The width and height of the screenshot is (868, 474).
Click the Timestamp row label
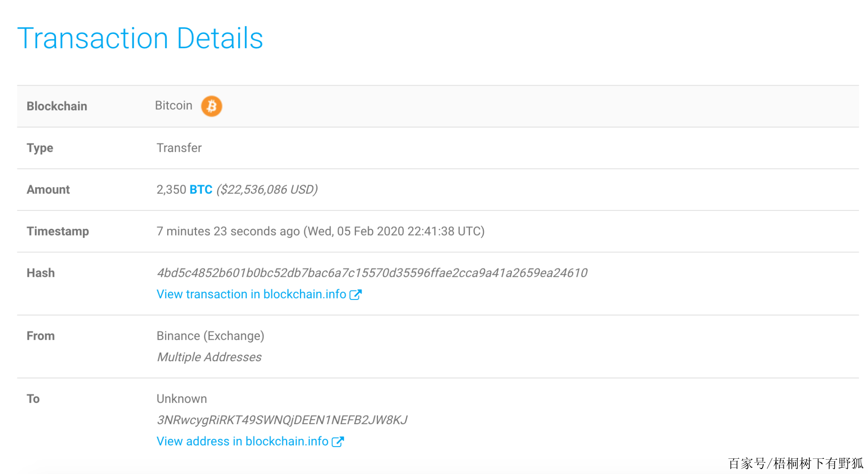click(58, 231)
